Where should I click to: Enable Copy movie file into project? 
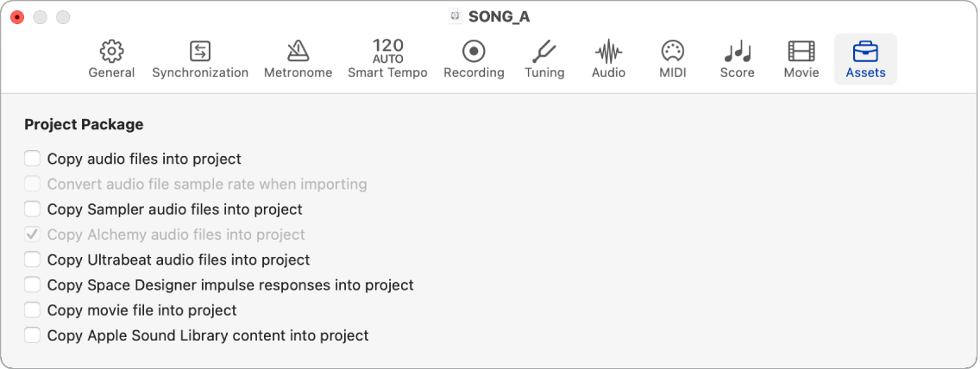33,310
